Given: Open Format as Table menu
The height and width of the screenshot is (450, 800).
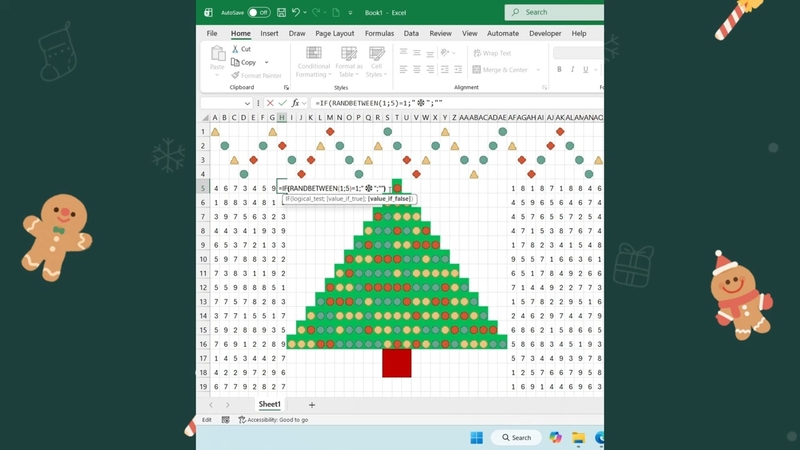Looking at the screenshot, I should pos(349,62).
